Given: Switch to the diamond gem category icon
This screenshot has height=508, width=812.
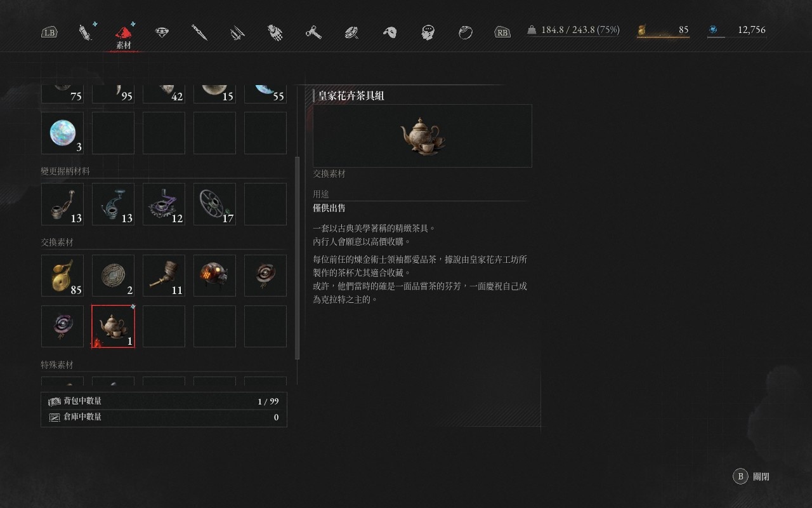Looking at the screenshot, I should click(x=162, y=32).
